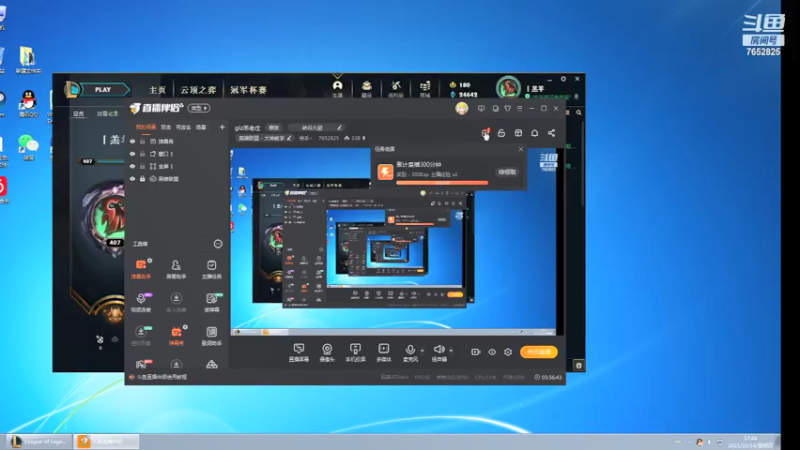This screenshot has width=800, height=450.
Task: Edit the stream title field with pencil
Action: point(316,128)
